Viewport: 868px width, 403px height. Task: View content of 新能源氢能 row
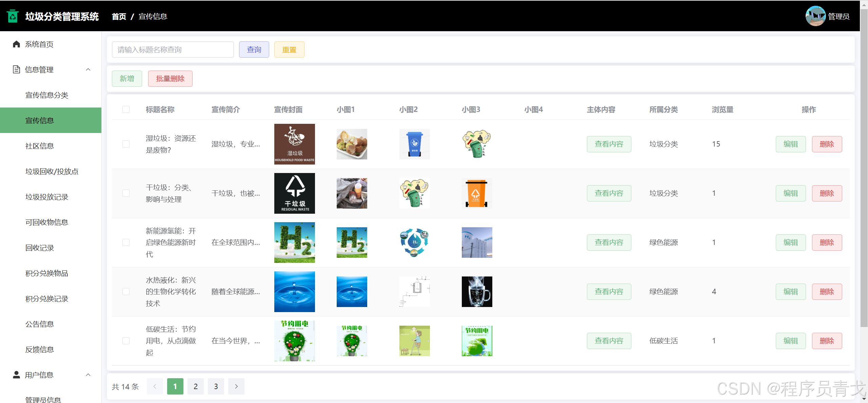609,243
